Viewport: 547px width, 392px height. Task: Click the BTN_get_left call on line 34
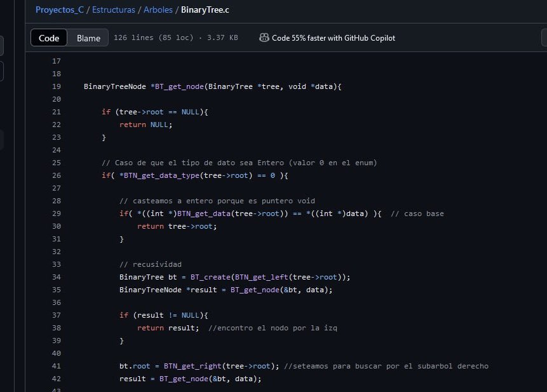coord(262,277)
